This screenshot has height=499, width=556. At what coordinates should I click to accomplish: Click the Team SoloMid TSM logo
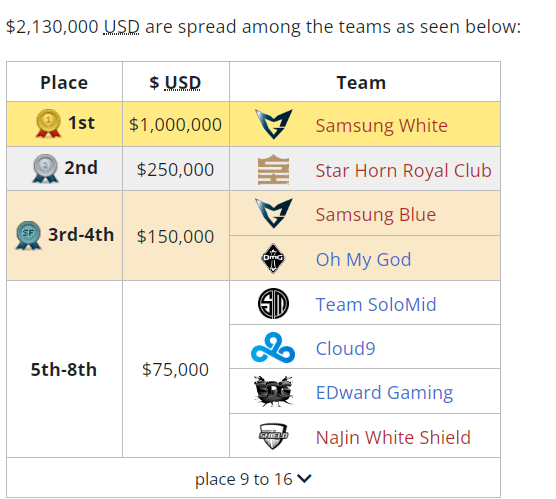click(273, 304)
